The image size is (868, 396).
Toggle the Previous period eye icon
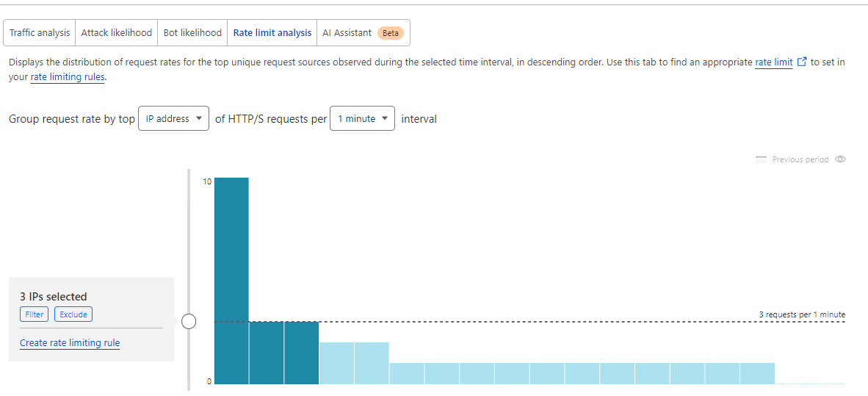841,159
